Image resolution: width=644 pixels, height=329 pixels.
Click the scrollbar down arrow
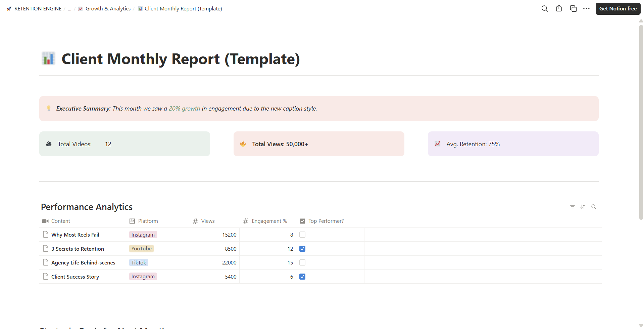click(x=641, y=326)
